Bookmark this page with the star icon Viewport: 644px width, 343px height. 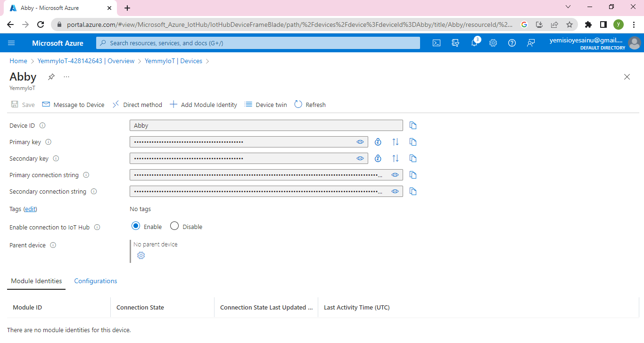[x=570, y=24]
